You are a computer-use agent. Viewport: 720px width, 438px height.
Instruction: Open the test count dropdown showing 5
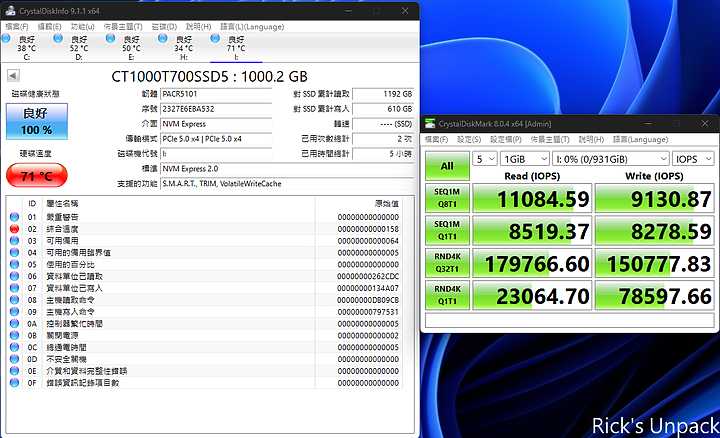[485, 159]
